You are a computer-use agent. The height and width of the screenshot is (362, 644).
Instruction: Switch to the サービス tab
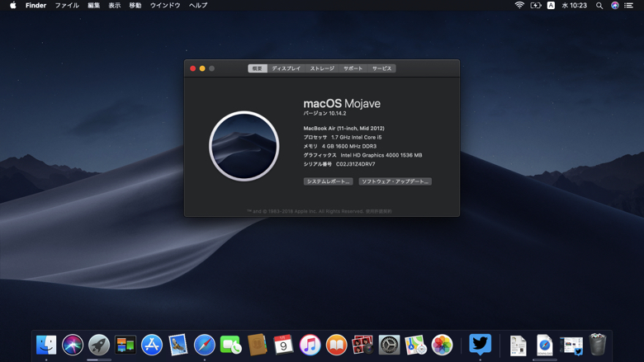(x=382, y=68)
